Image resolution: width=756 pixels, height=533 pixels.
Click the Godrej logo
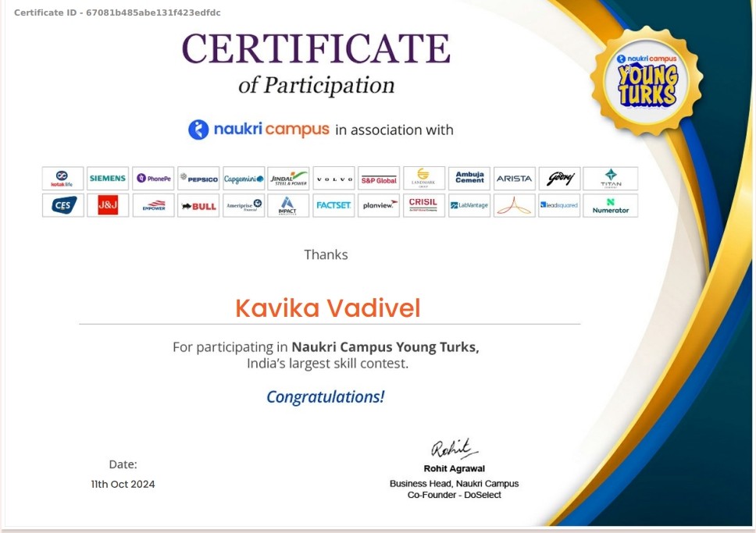pos(560,179)
